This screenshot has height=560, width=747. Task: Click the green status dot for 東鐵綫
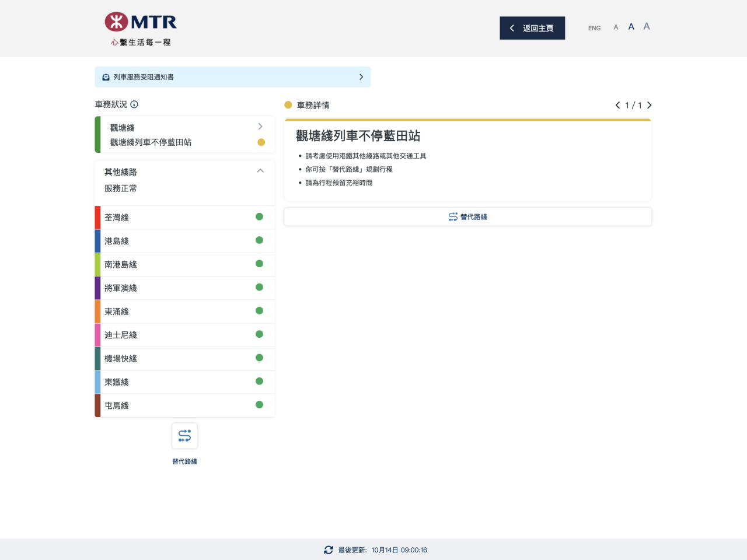tap(259, 381)
